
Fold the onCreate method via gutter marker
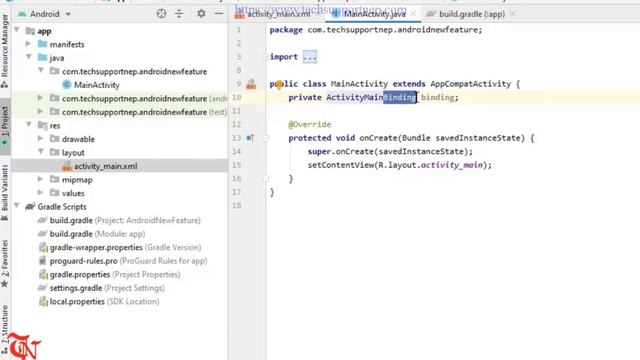266,138
